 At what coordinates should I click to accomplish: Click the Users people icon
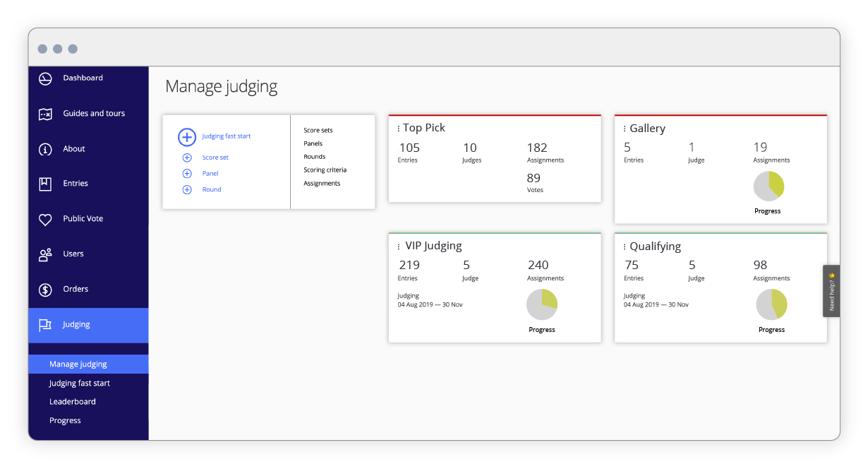(x=45, y=254)
